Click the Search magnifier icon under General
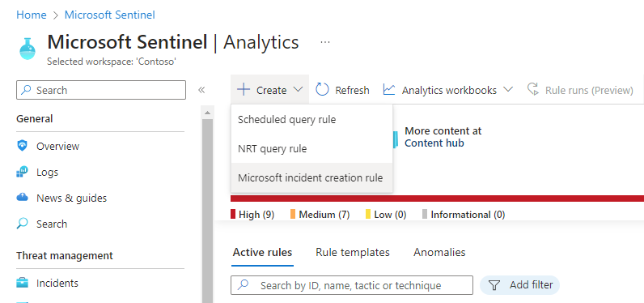Viewport: 644px width, 303px height. pyautogui.click(x=22, y=224)
